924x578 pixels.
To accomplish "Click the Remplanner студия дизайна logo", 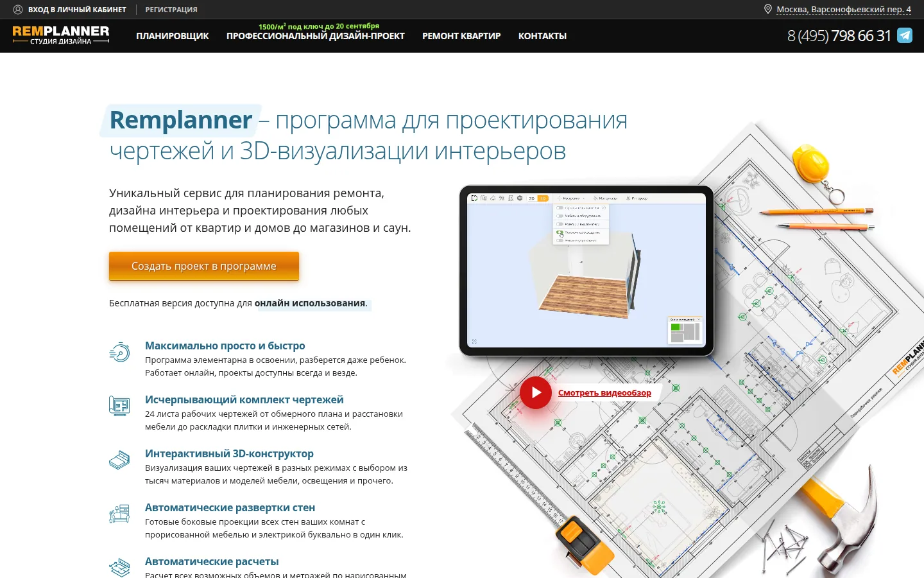I will (61, 35).
